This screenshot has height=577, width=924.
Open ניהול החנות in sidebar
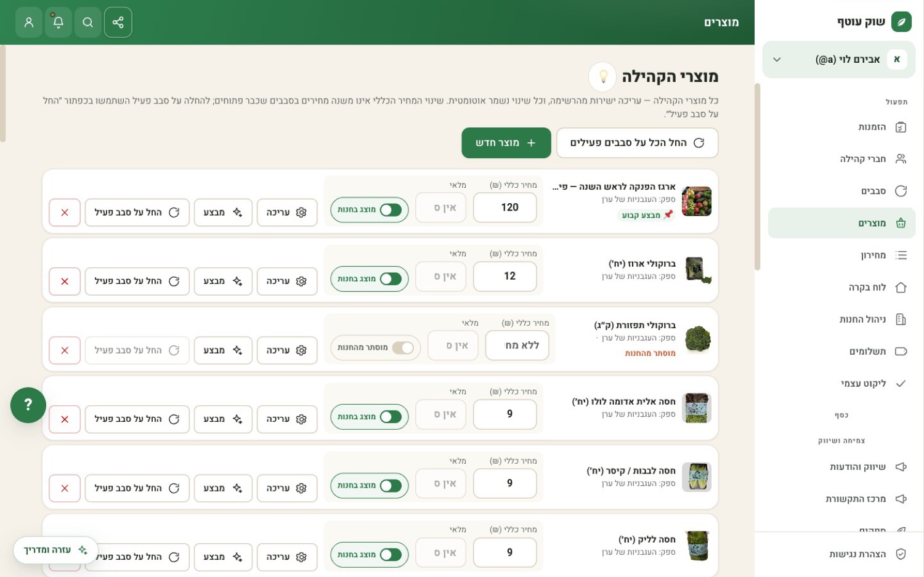click(x=841, y=319)
